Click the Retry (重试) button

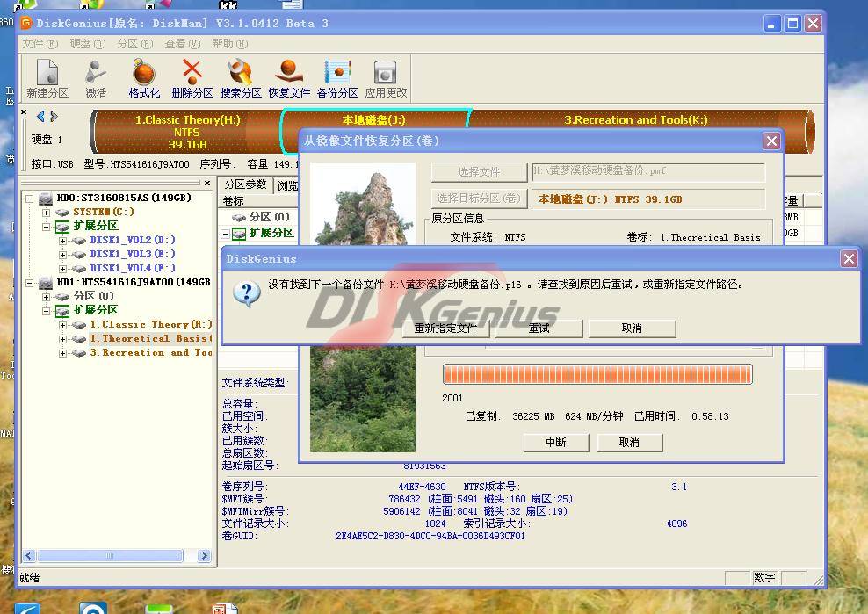point(539,329)
